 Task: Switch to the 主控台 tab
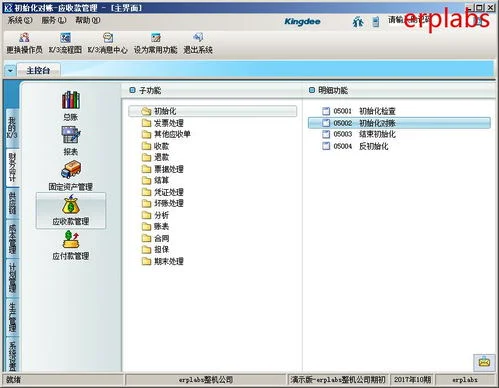point(38,70)
